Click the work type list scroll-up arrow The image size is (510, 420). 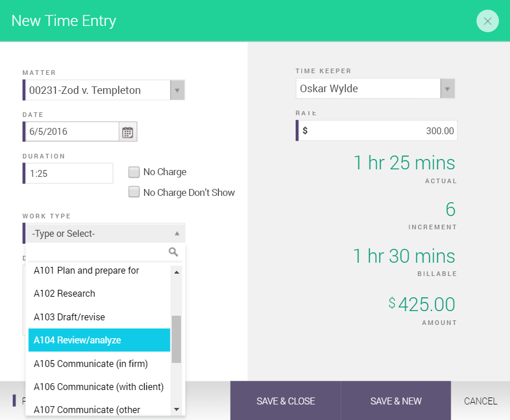click(x=176, y=272)
